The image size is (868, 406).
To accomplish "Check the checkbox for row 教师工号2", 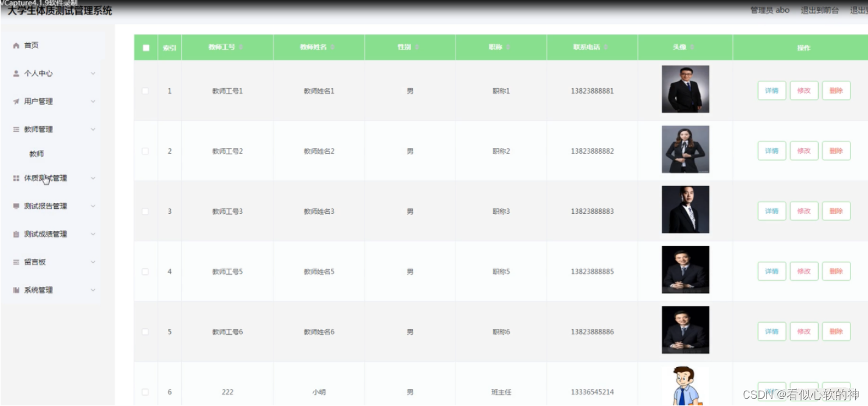I will point(145,151).
